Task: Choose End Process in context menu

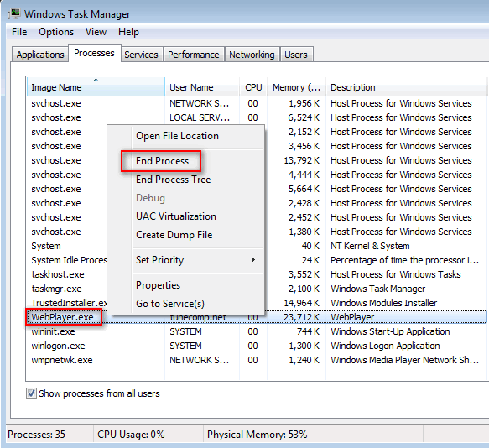Action: [162, 161]
